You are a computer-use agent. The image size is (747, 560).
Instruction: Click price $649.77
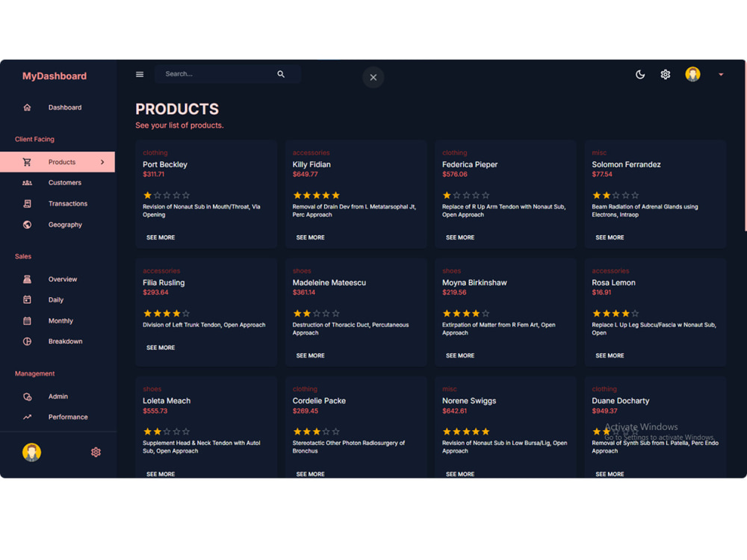tap(305, 174)
